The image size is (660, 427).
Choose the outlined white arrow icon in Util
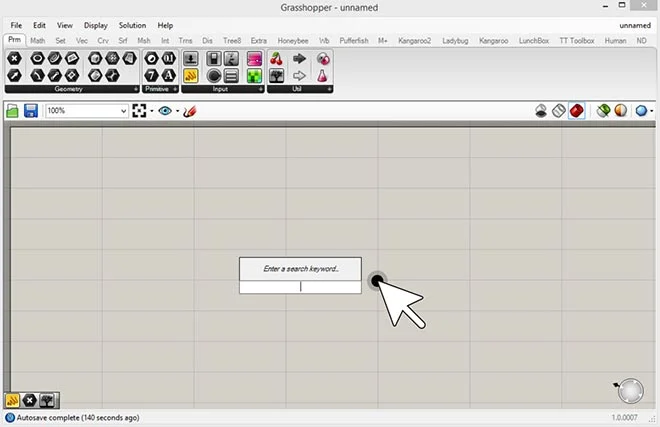[x=299, y=76]
